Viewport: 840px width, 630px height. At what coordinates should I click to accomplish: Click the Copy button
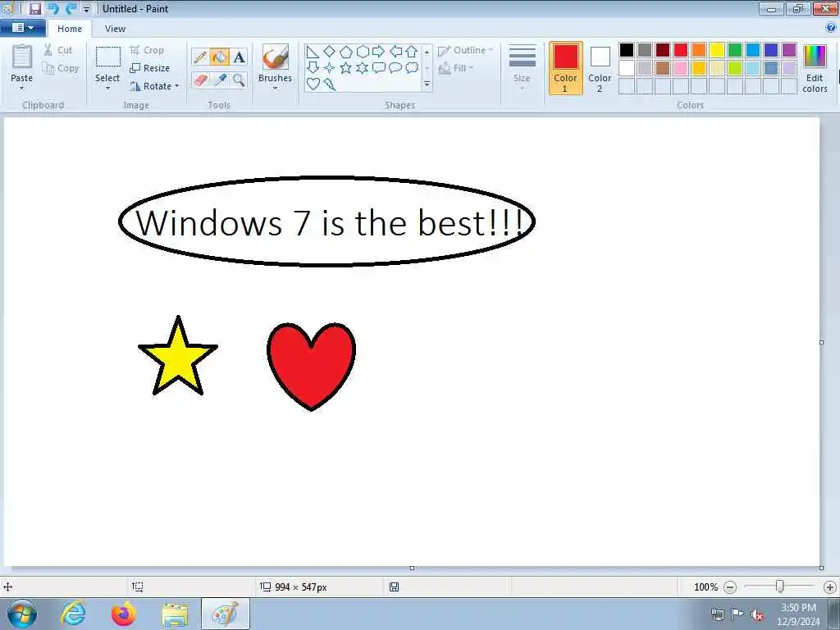click(x=61, y=68)
